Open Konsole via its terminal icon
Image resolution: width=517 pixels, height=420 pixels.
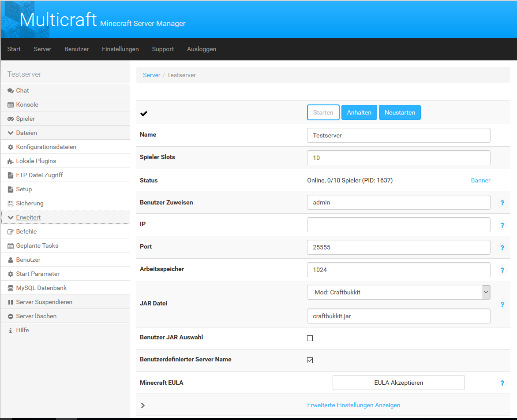pyautogui.click(x=11, y=105)
